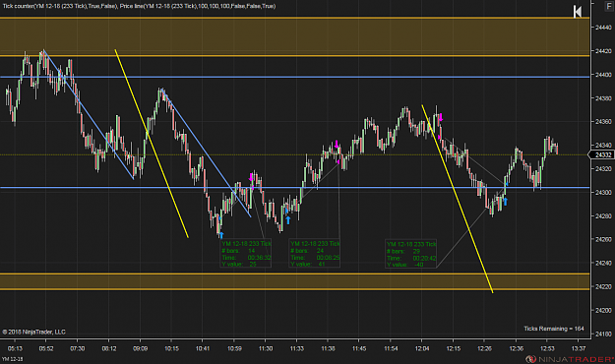Click the 05:13 time axis label

tap(15, 348)
